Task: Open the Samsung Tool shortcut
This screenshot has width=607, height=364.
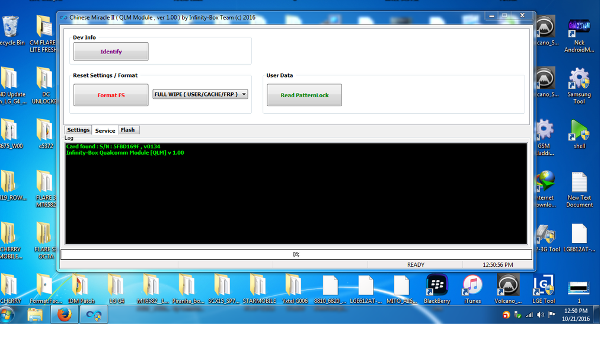Action: [579, 86]
